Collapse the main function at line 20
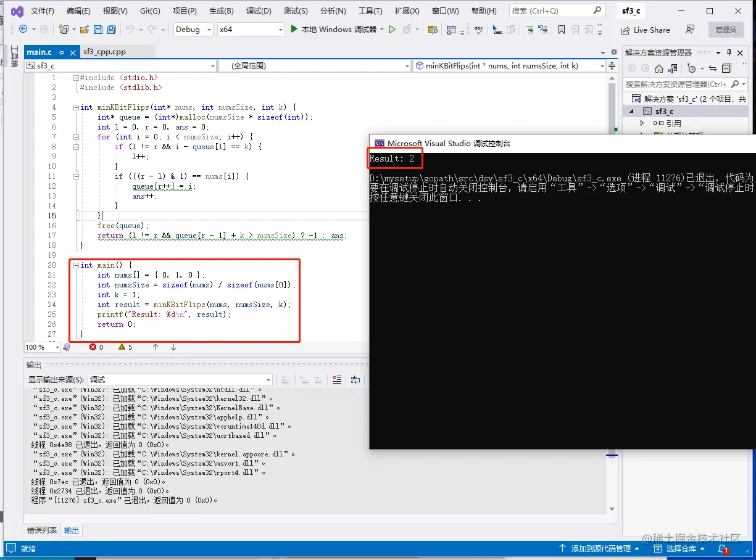The image size is (756, 560). tap(76, 265)
